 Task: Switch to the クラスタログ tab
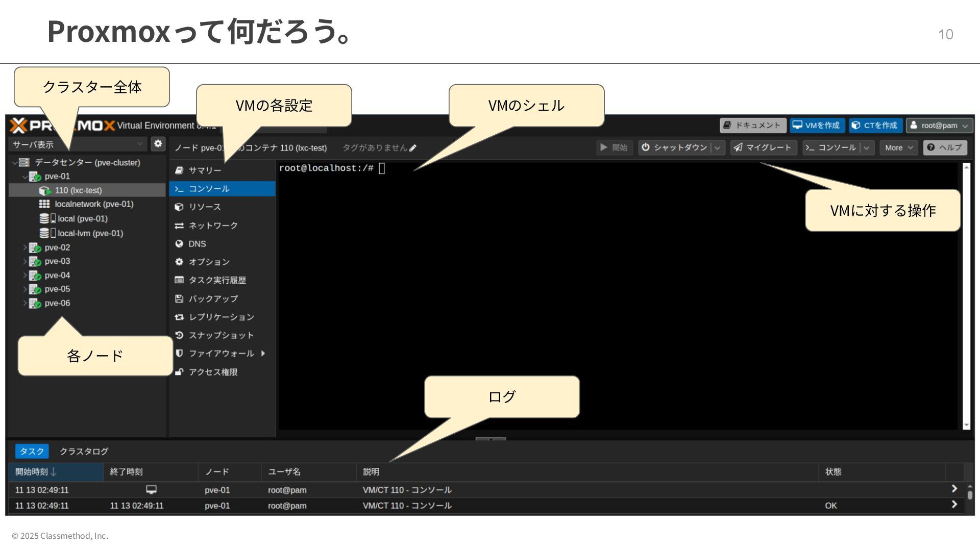pos(84,451)
